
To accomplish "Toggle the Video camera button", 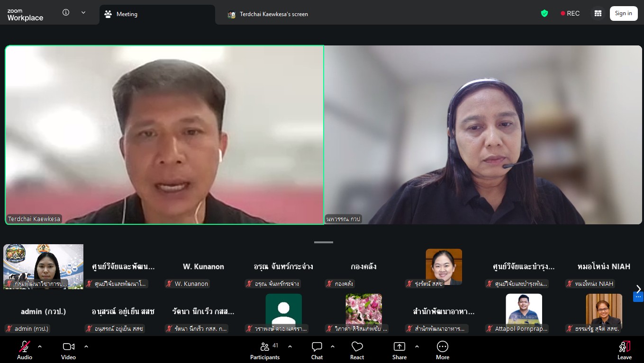I will pos(68,350).
